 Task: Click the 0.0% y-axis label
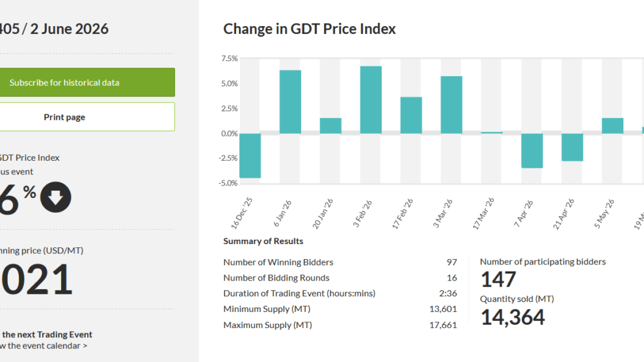click(x=229, y=133)
